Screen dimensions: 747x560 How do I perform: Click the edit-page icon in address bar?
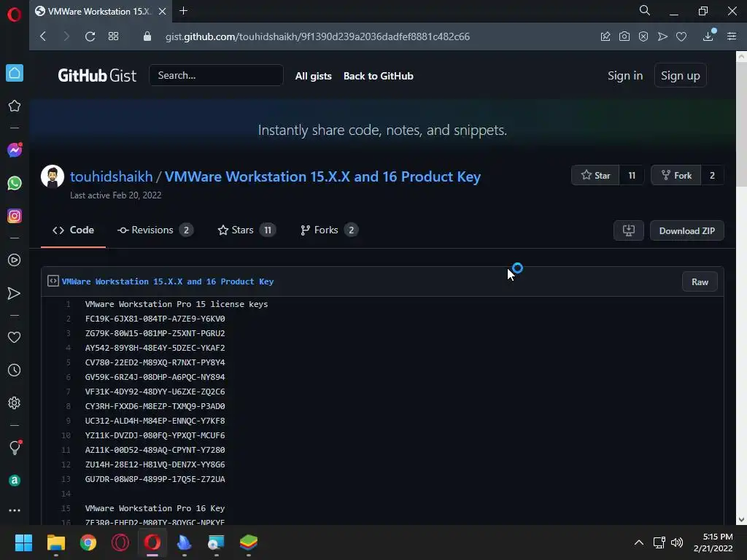click(605, 36)
